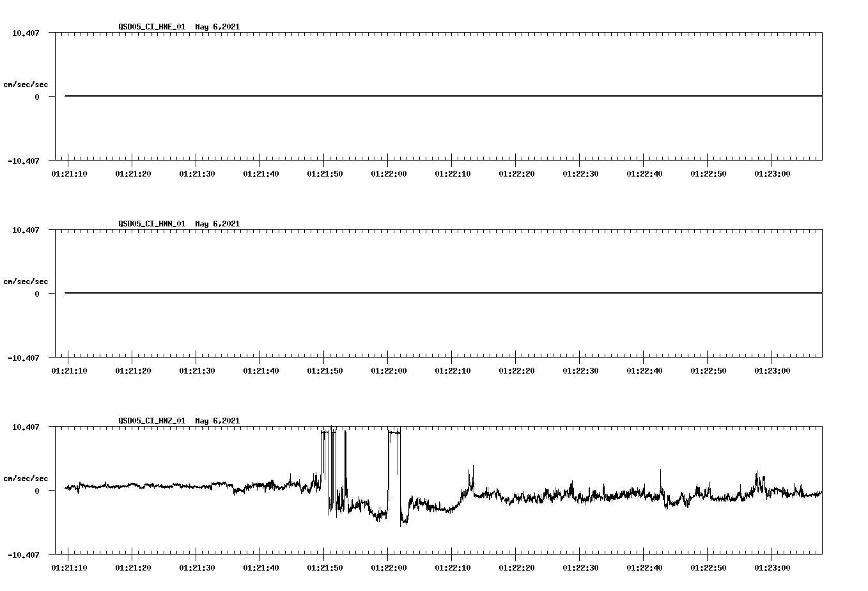
Task: Click the 01:21:40 tick mark on the HNE axis
Action: (261, 164)
